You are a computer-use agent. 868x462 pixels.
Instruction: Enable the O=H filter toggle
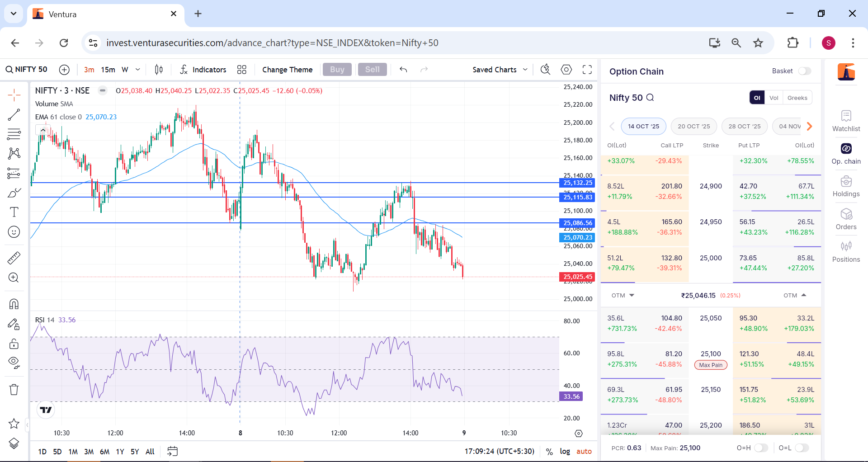pos(761,448)
